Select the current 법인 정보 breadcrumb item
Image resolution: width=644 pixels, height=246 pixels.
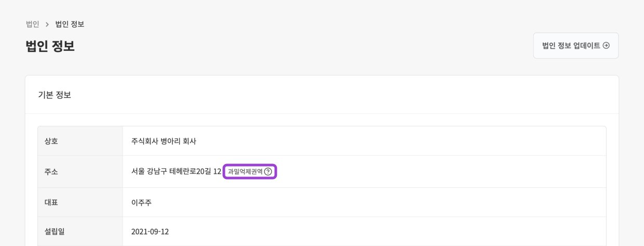click(70, 24)
